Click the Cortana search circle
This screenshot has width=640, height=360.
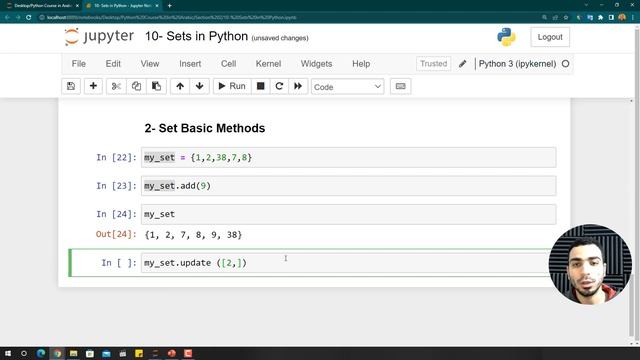click(x=24, y=353)
